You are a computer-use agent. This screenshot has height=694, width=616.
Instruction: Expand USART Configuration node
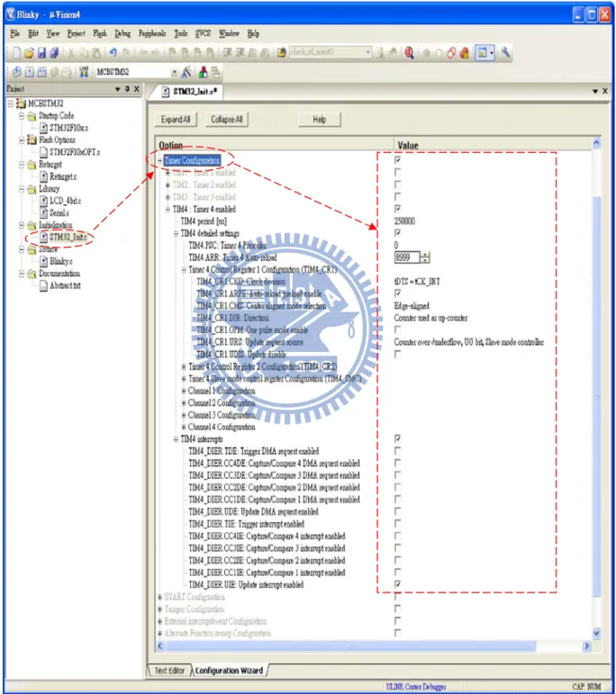pyautogui.click(x=160, y=597)
